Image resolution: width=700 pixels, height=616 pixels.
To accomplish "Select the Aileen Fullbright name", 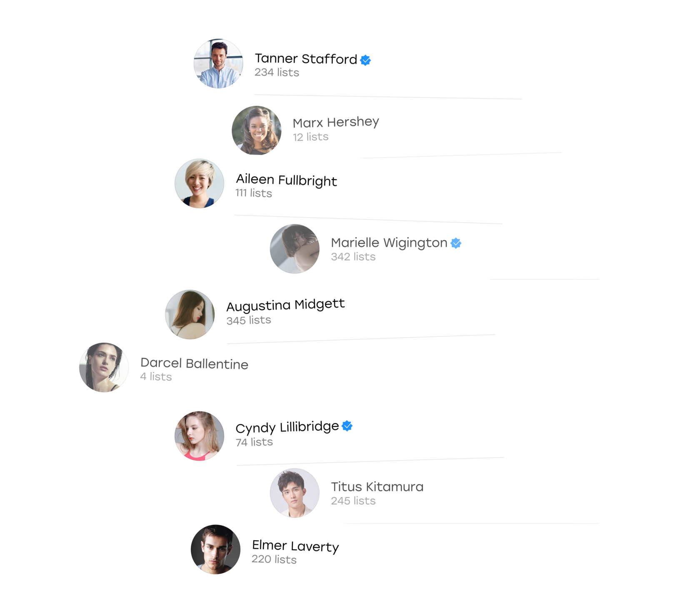I will (286, 180).
